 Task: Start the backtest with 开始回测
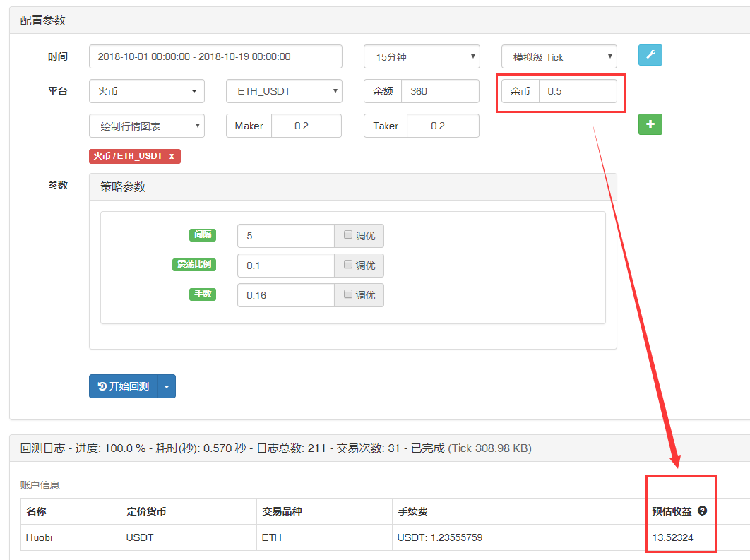(127, 386)
